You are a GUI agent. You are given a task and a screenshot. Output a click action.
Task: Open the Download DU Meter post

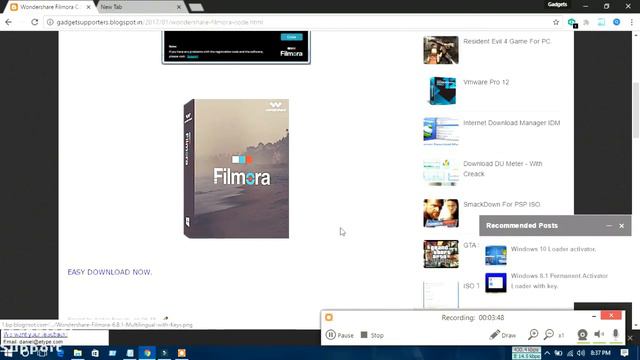(503, 169)
